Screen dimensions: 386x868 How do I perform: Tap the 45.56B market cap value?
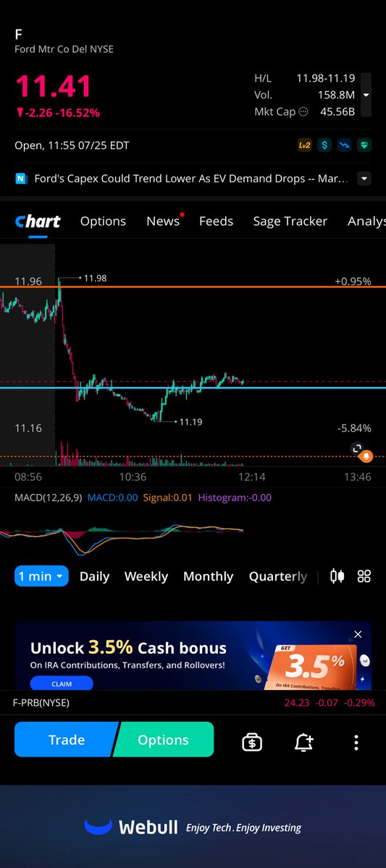tap(337, 111)
